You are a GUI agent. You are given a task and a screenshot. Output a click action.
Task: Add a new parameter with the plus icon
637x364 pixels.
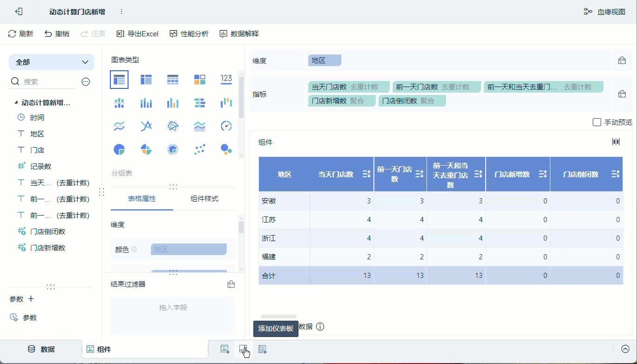pos(31,299)
